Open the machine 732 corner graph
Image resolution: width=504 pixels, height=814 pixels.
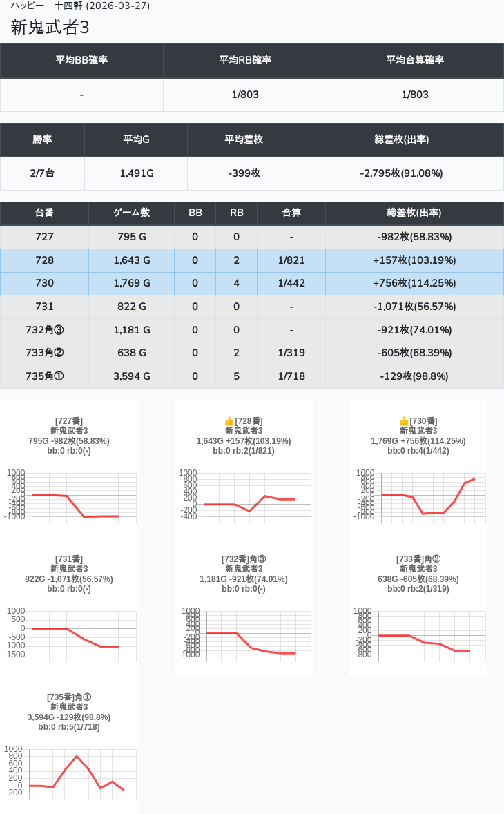point(244,633)
